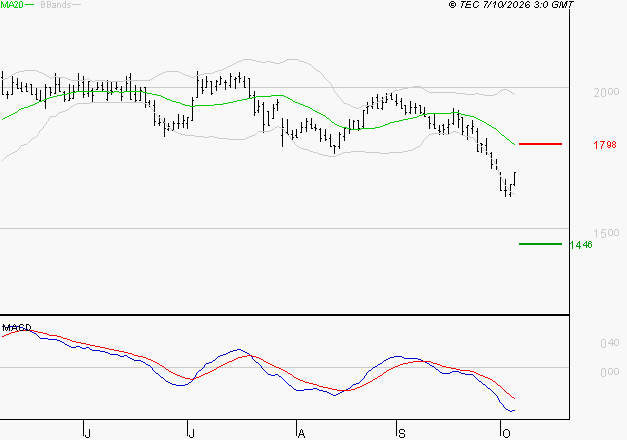
Task: Click the MACD indicator label
Action: click(x=17, y=328)
